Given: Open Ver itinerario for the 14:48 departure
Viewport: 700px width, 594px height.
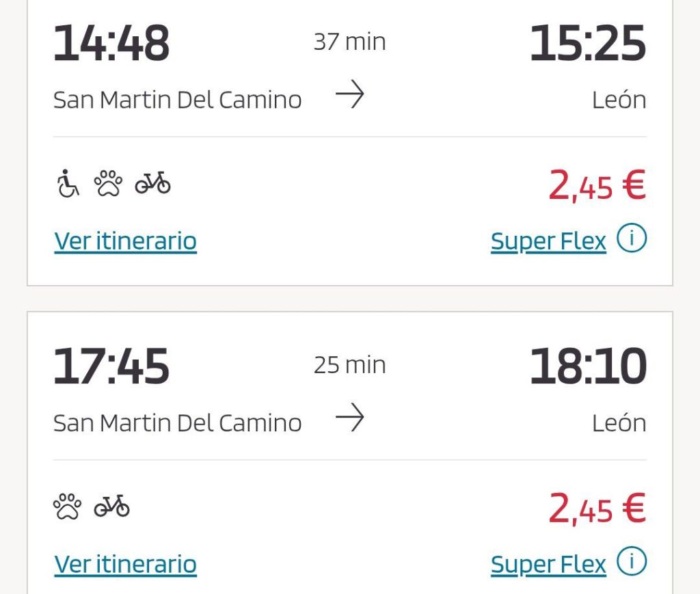Looking at the screenshot, I should pyautogui.click(x=126, y=241).
